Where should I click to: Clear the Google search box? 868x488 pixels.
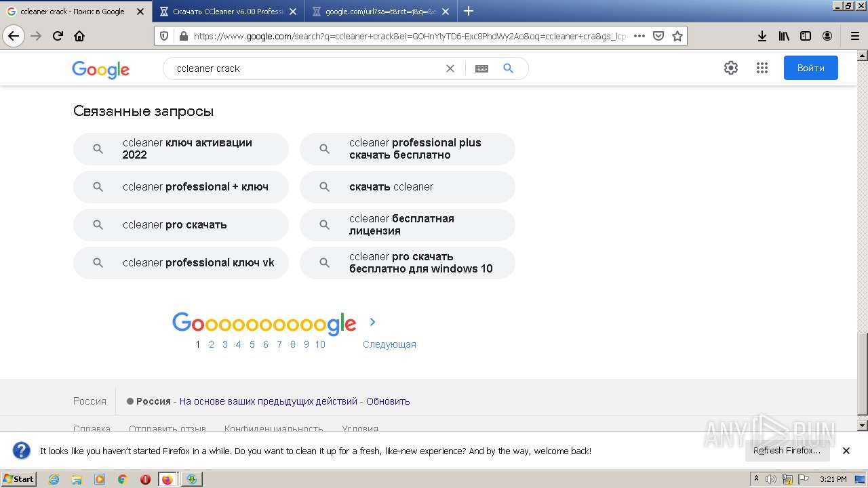pyautogui.click(x=450, y=68)
